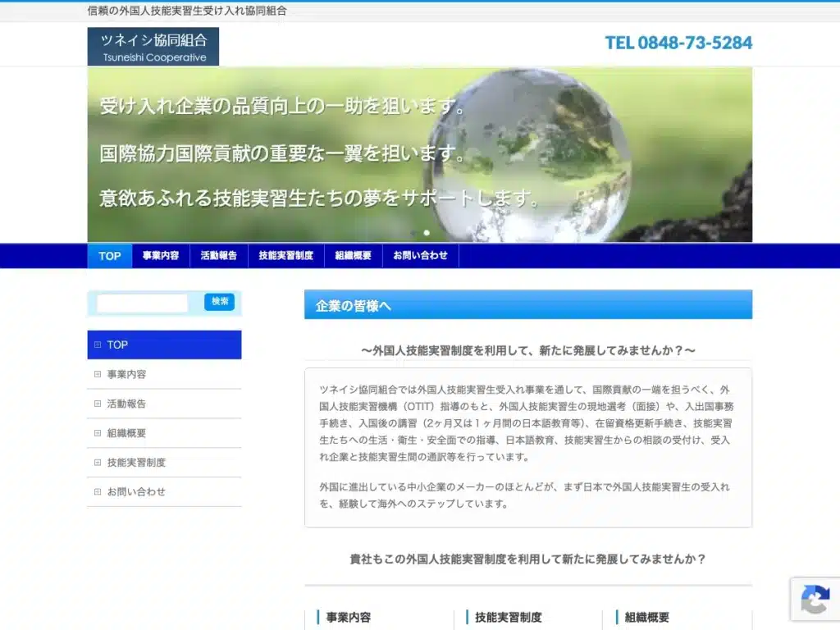Click the second (white) slider dot on banner
Image resolution: width=840 pixels, height=630 pixels.
click(427, 232)
